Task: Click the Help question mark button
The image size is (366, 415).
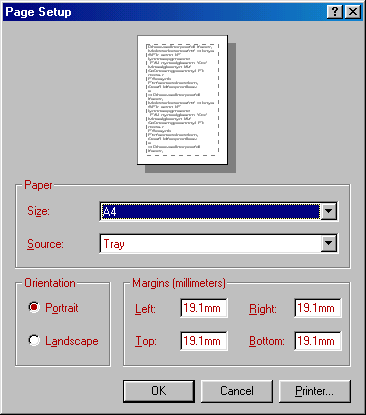Action: pos(335,12)
